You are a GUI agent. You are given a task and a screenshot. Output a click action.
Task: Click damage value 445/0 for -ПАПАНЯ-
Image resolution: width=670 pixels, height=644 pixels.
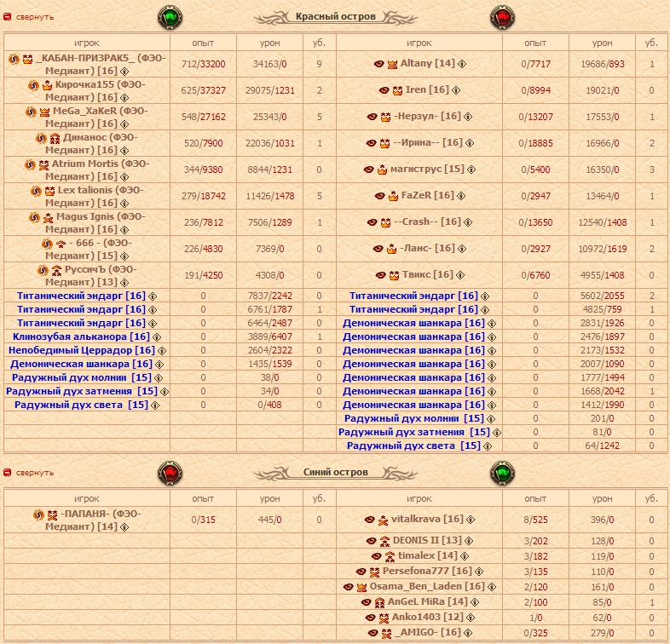[x=269, y=520]
